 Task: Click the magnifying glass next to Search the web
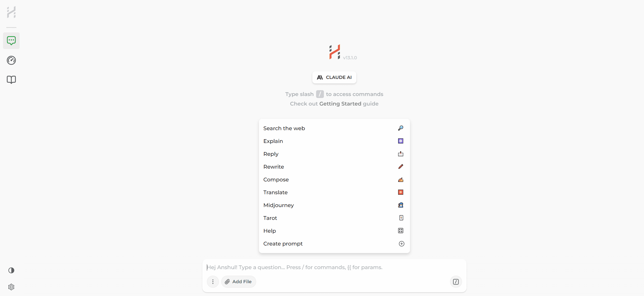point(400,128)
